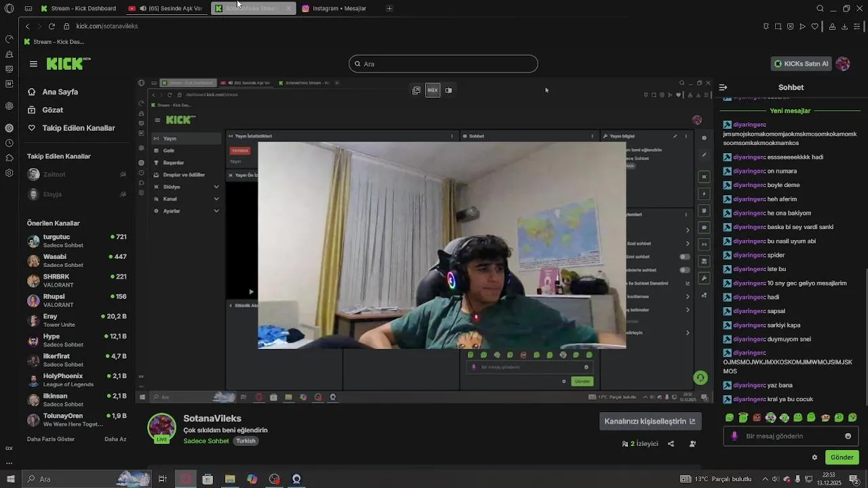Click the KICK logo

coord(68,64)
